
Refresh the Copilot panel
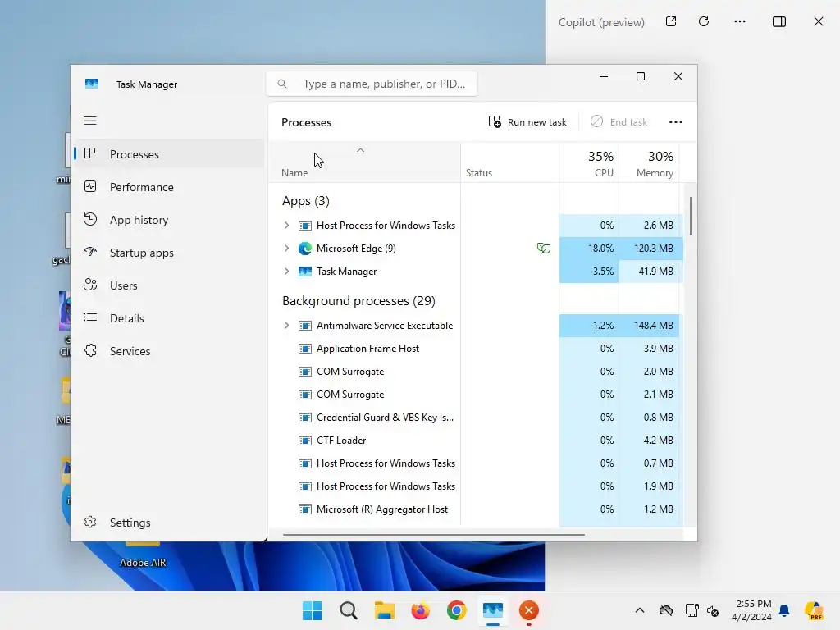pyautogui.click(x=704, y=21)
